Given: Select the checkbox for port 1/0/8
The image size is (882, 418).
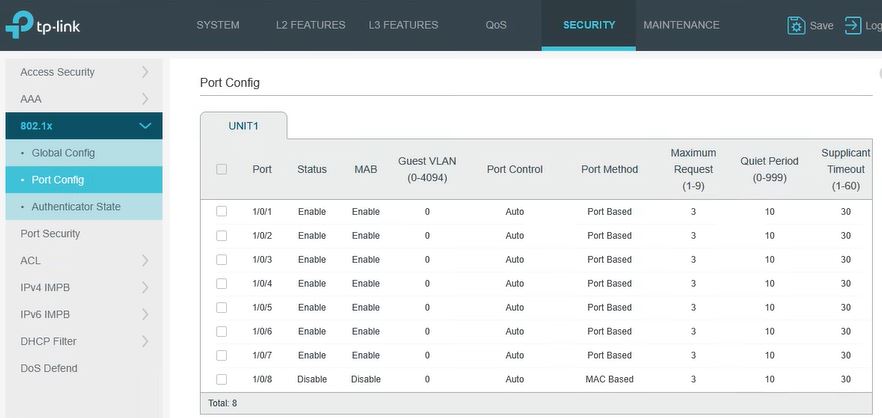Looking at the screenshot, I should [x=222, y=379].
